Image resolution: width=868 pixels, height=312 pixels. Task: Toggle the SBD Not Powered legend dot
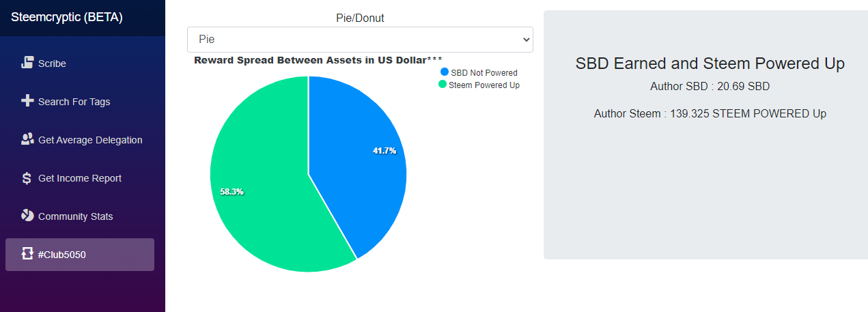445,72
